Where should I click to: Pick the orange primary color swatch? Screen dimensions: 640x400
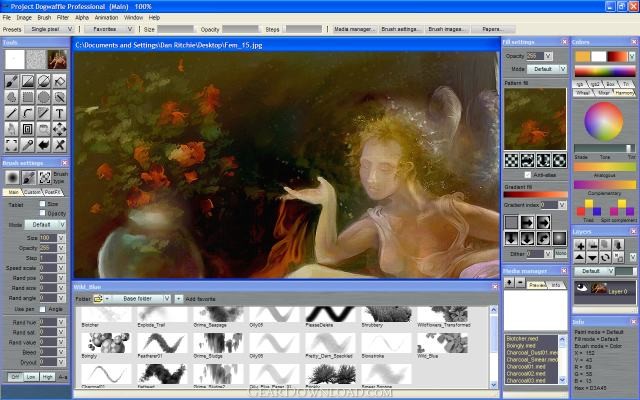click(582, 56)
